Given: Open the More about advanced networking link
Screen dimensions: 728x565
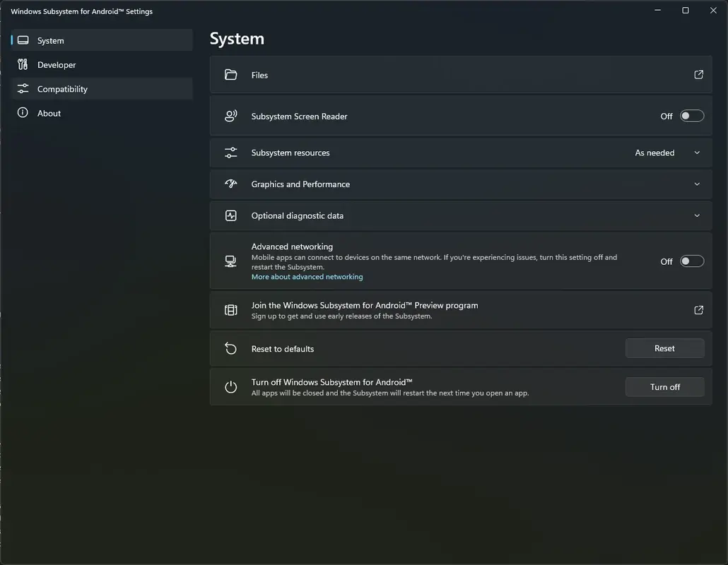Looking at the screenshot, I should [x=307, y=276].
